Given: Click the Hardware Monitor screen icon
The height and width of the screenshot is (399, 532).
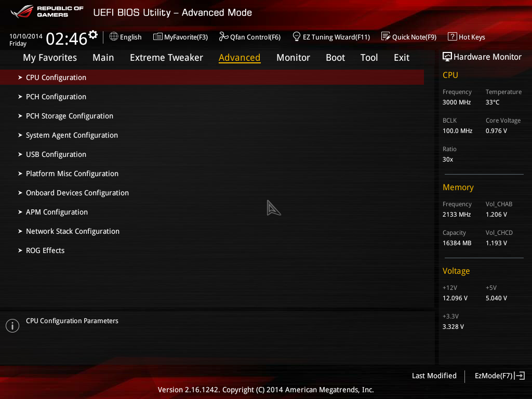Looking at the screenshot, I should click(x=447, y=57).
